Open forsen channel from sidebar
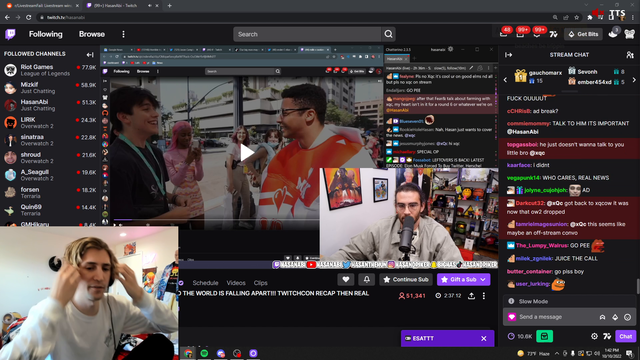 click(50, 193)
